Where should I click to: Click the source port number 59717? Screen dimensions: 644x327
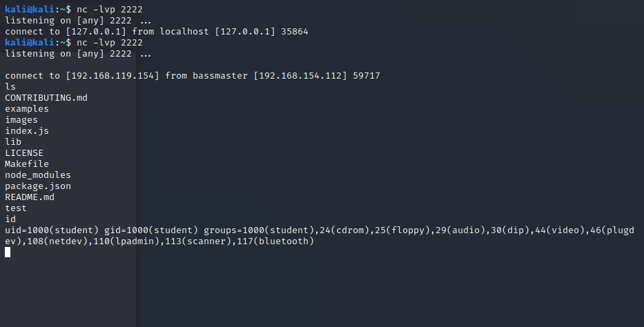367,75
